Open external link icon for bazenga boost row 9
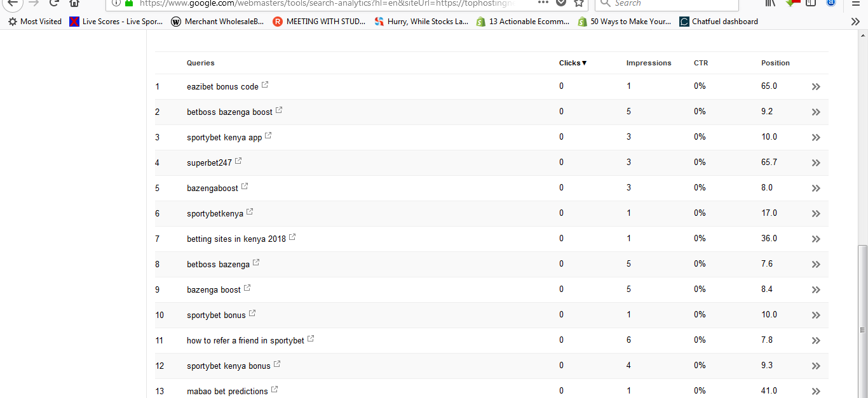 247,288
